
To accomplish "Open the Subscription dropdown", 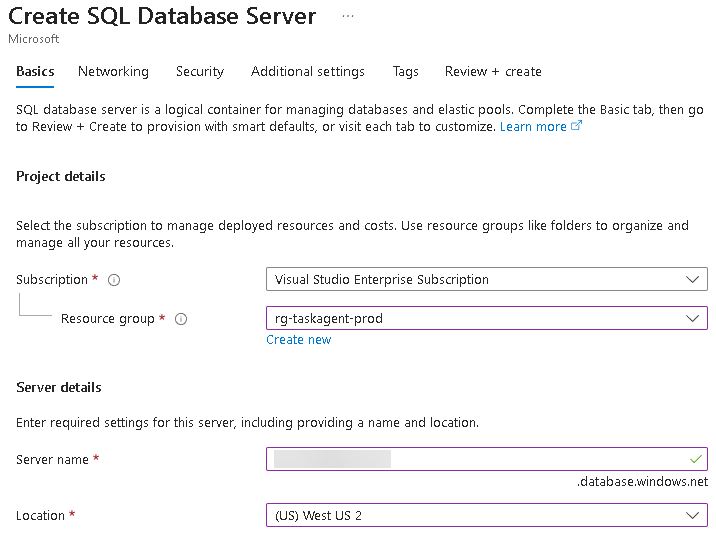I will click(487, 279).
